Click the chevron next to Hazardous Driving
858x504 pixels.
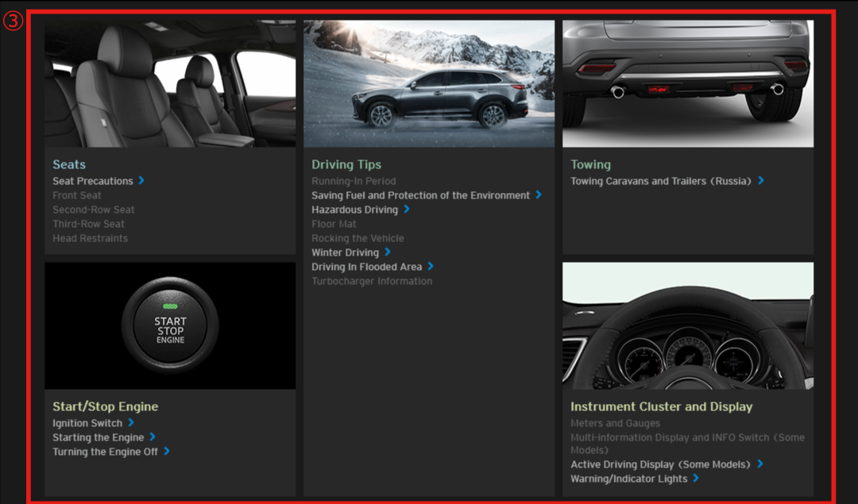pos(406,210)
